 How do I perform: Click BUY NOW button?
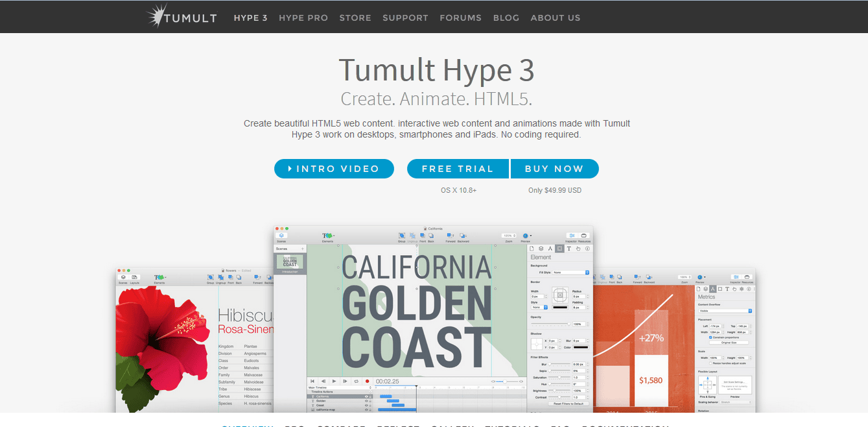pyautogui.click(x=554, y=169)
